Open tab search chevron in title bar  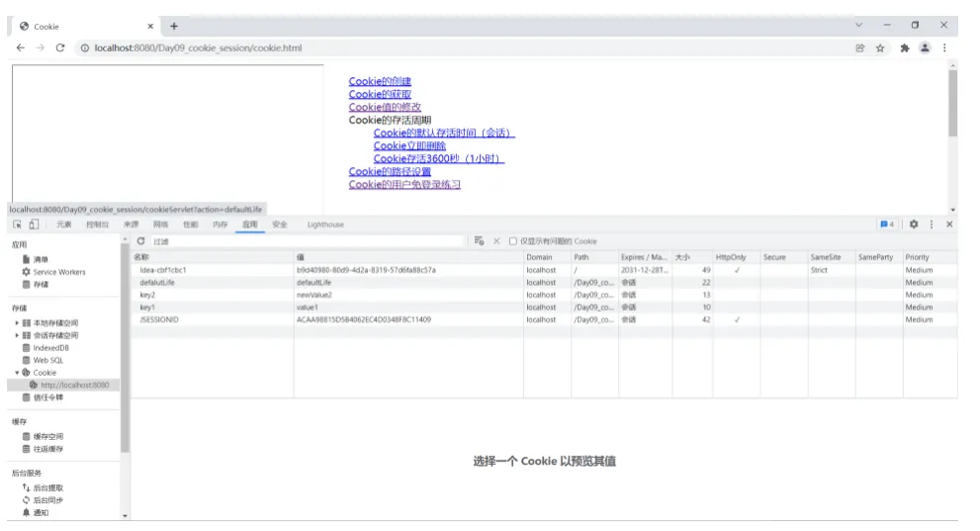coord(858,25)
